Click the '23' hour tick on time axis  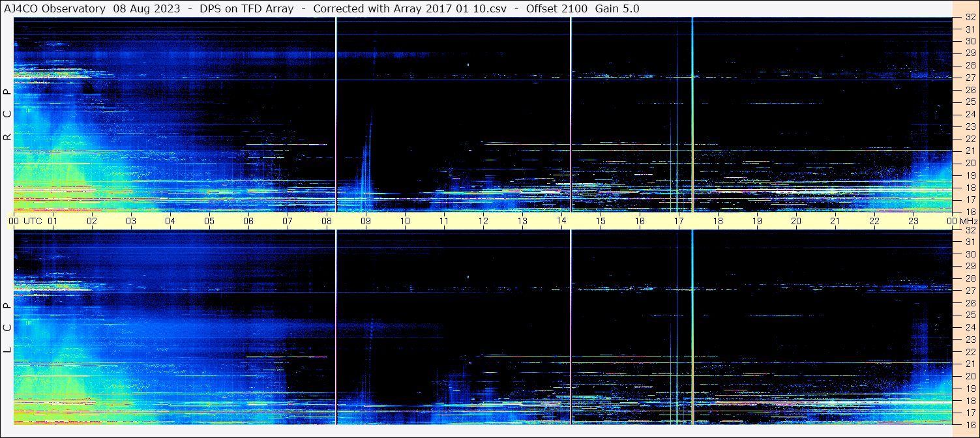coord(913,221)
